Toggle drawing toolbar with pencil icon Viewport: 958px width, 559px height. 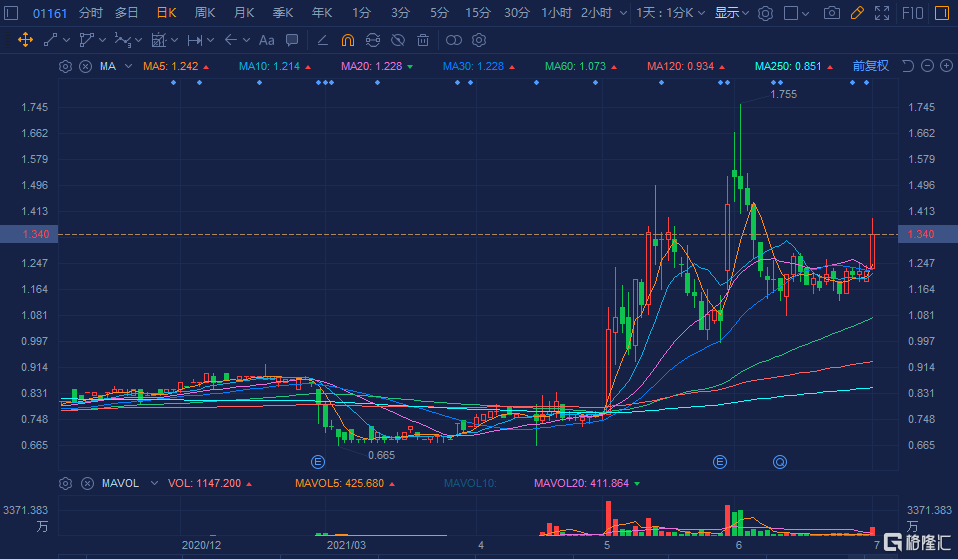(856, 13)
